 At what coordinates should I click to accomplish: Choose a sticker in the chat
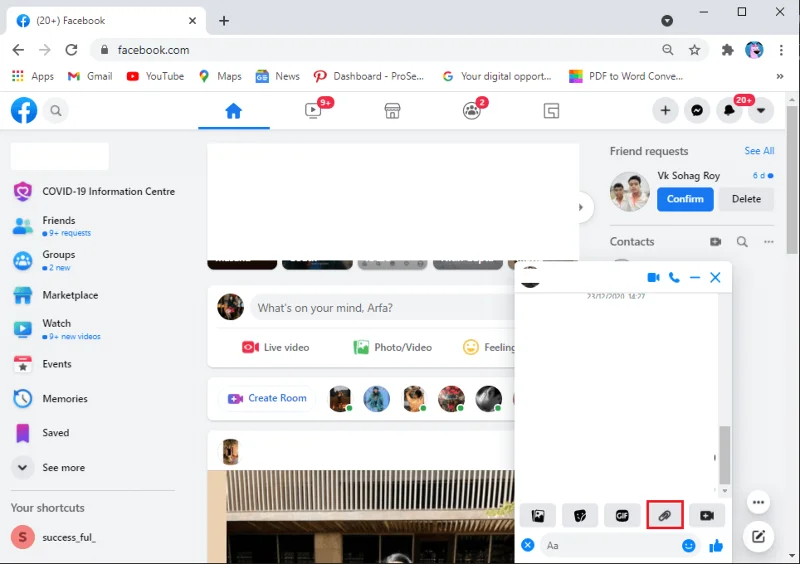580,516
